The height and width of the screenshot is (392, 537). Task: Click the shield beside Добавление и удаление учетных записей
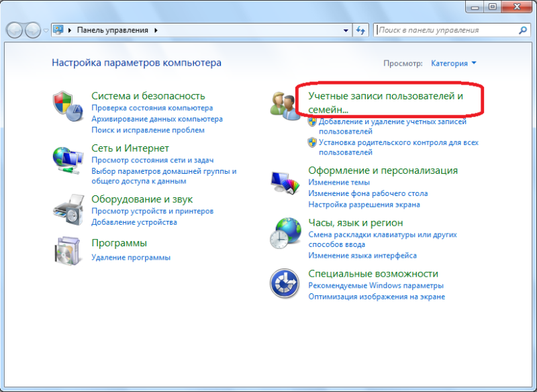pos(312,122)
